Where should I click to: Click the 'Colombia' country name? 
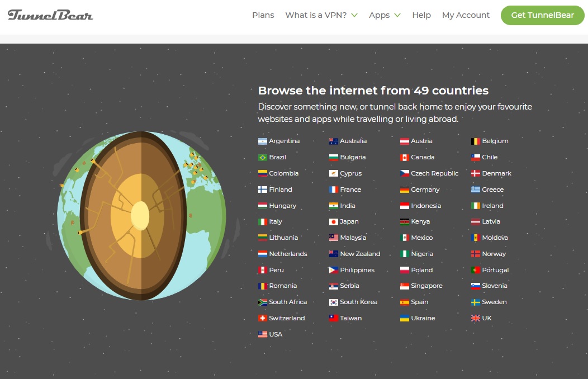click(x=284, y=173)
